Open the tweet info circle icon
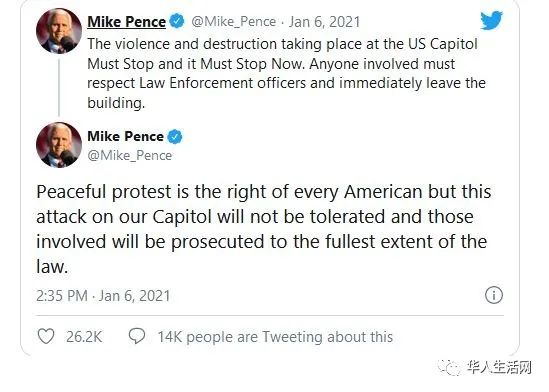549x392 pixels. [494, 295]
